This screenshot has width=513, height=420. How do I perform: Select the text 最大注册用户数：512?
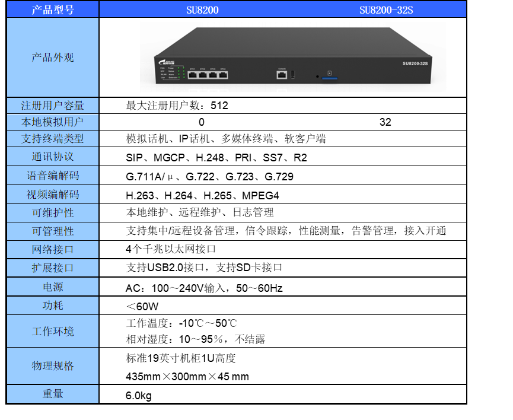point(177,106)
